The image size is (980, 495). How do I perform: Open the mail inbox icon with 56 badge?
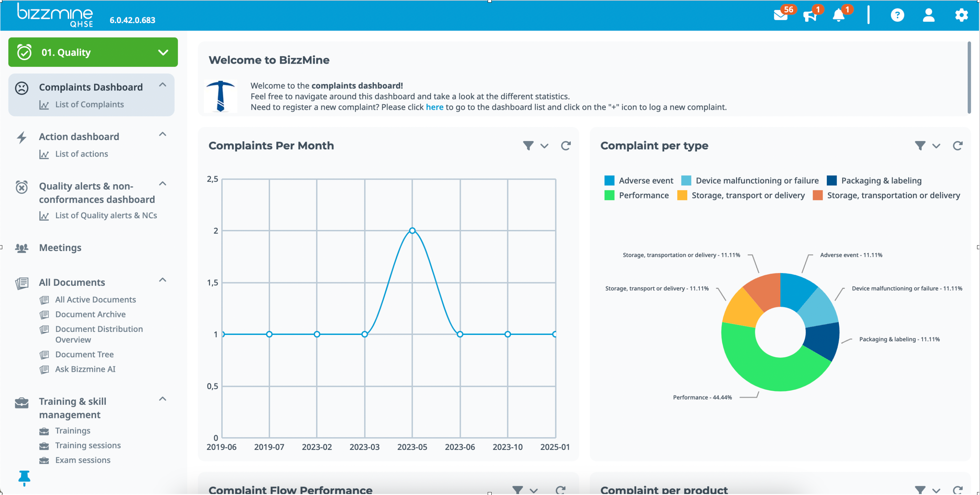[x=781, y=15]
